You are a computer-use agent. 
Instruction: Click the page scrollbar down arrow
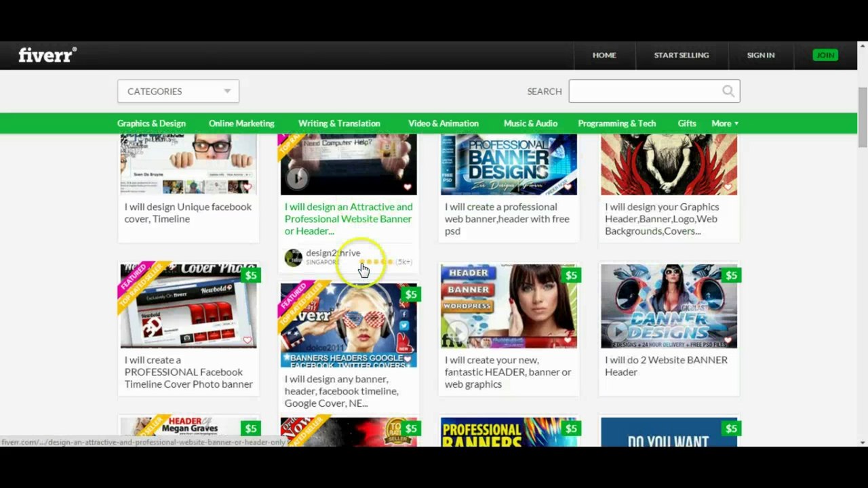click(863, 442)
